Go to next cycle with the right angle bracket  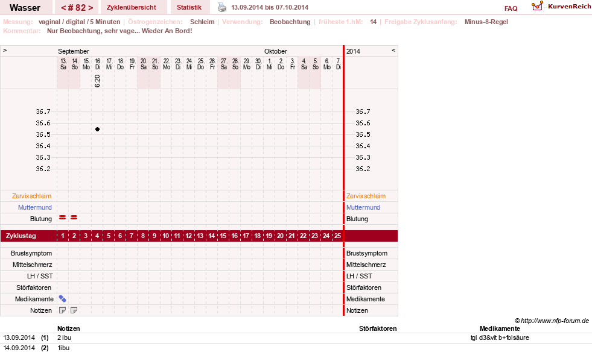[x=91, y=8]
